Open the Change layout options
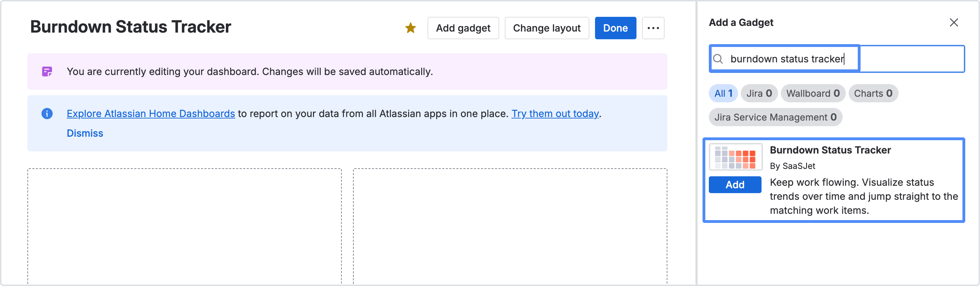Image resolution: width=980 pixels, height=286 pixels. pyautogui.click(x=546, y=28)
